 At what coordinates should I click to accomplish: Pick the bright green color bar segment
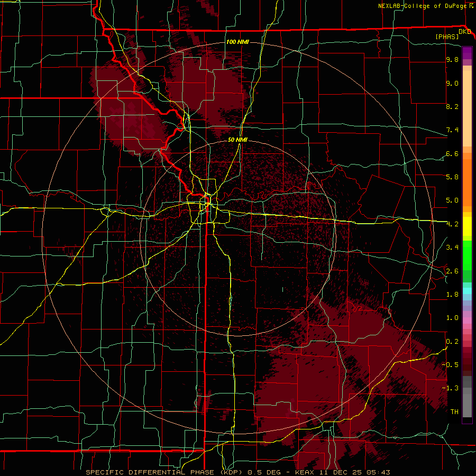467,255
